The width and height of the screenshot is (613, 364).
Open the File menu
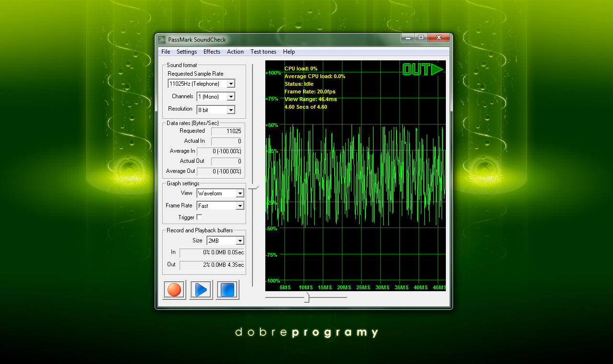tap(166, 52)
